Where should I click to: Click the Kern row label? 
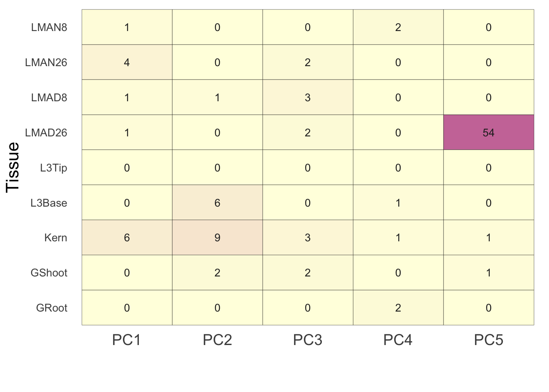[x=56, y=238]
